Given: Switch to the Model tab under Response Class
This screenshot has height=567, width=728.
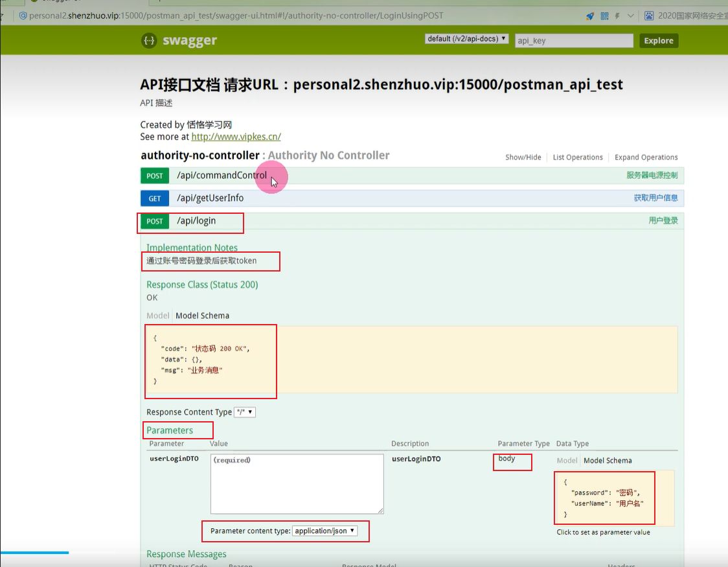Looking at the screenshot, I should coord(157,316).
